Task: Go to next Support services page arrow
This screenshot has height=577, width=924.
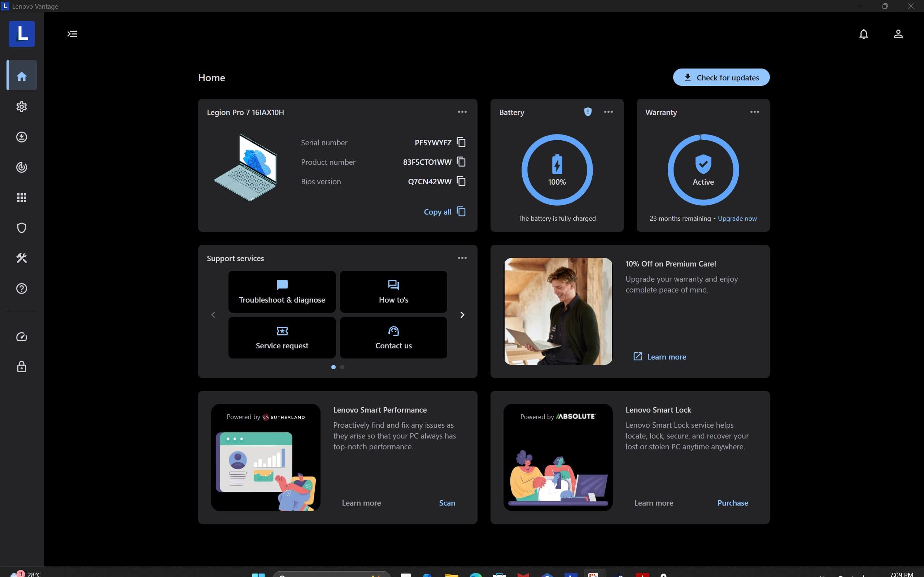Action: tap(462, 315)
